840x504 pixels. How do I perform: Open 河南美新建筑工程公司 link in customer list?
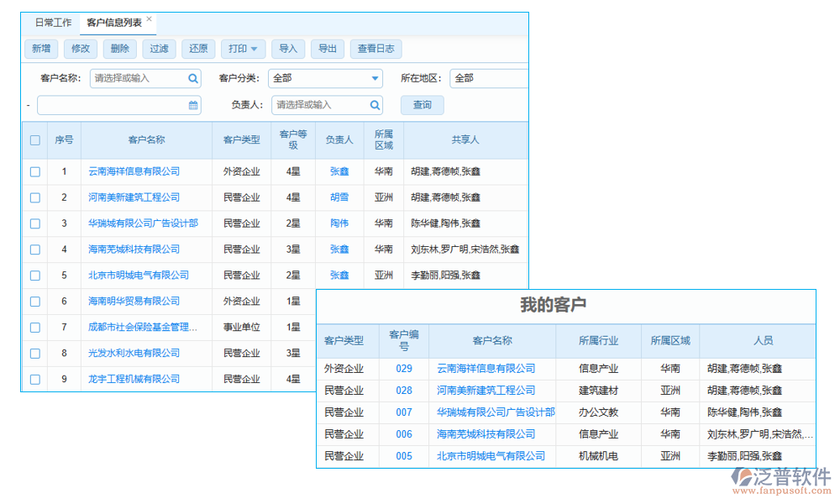pyautogui.click(x=134, y=197)
